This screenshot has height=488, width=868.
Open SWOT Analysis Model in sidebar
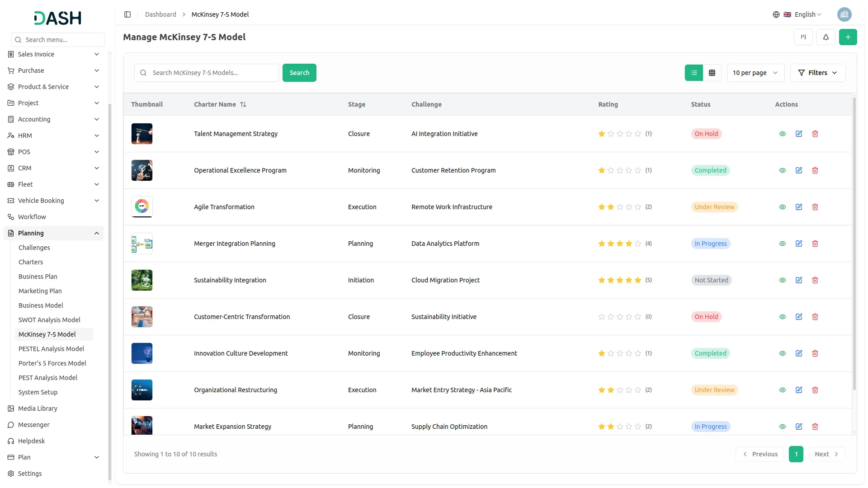click(x=49, y=320)
